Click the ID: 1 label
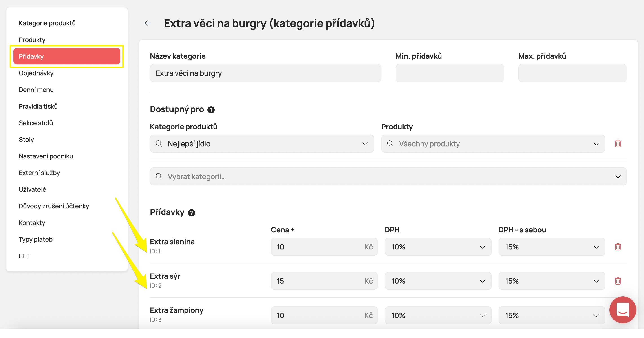This screenshot has height=338, width=644. tap(155, 251)
